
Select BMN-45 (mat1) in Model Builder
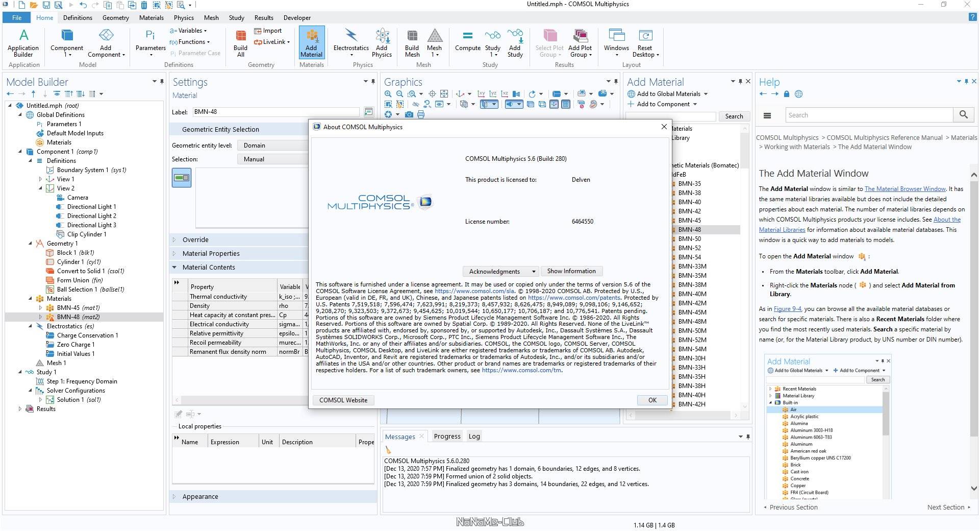[x=78, y=308]
